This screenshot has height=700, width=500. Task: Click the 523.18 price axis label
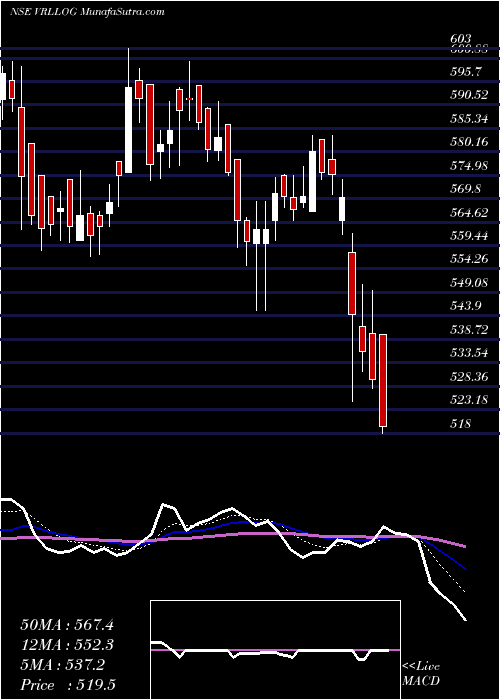click(469, 400)
